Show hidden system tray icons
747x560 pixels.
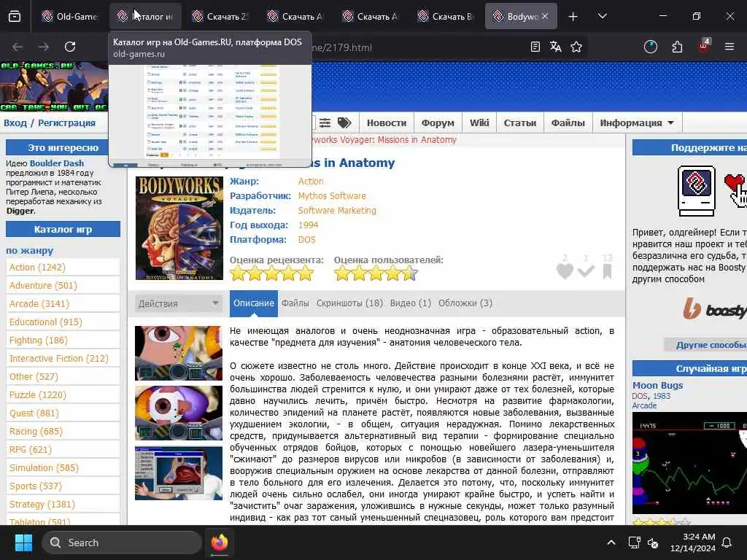point(611,542)
